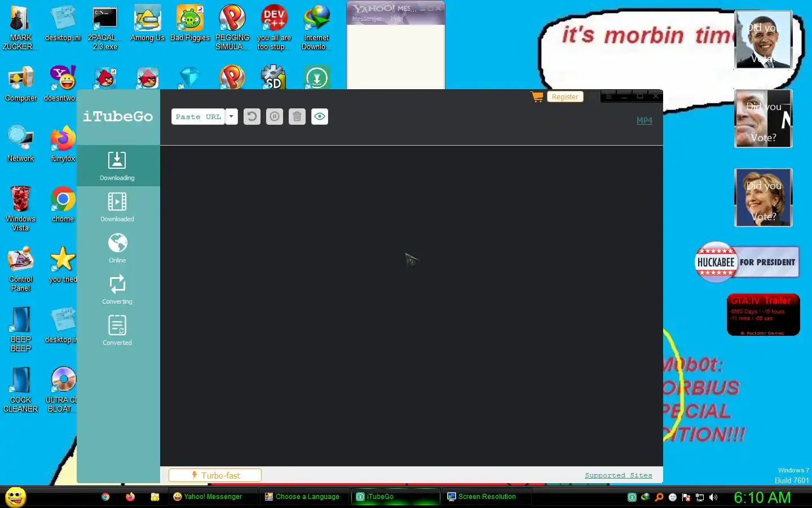
Task: Click the pause-all icon in iTubeGo toolbar
Action: click(x=275, y=117)
